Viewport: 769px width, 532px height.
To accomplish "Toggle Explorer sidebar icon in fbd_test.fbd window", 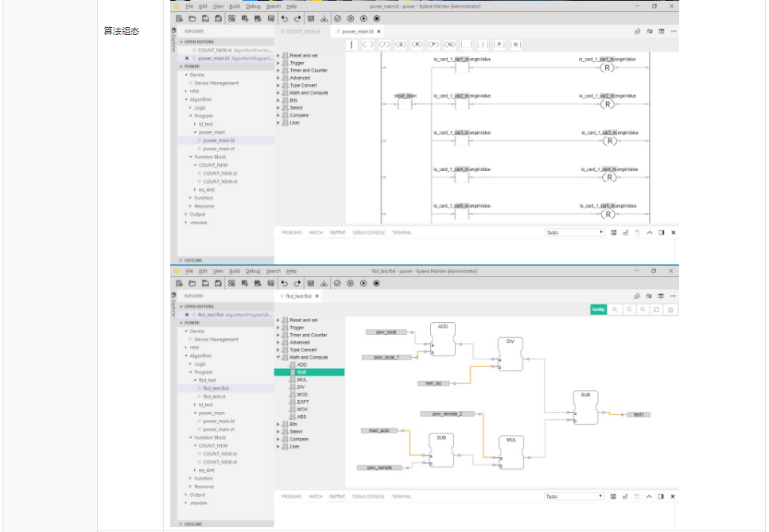I will tap(173, 296).
